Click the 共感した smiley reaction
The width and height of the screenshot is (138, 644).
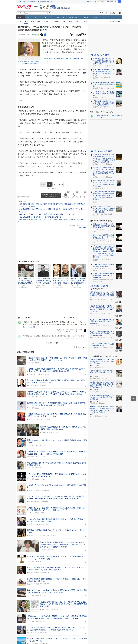coord(57,330)
